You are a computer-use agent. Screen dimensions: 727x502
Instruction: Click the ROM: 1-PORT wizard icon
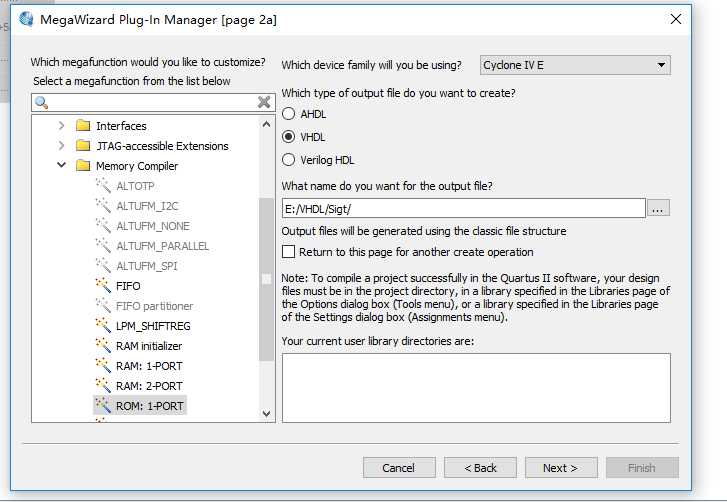pyautogui.click(x=103, y=405)
